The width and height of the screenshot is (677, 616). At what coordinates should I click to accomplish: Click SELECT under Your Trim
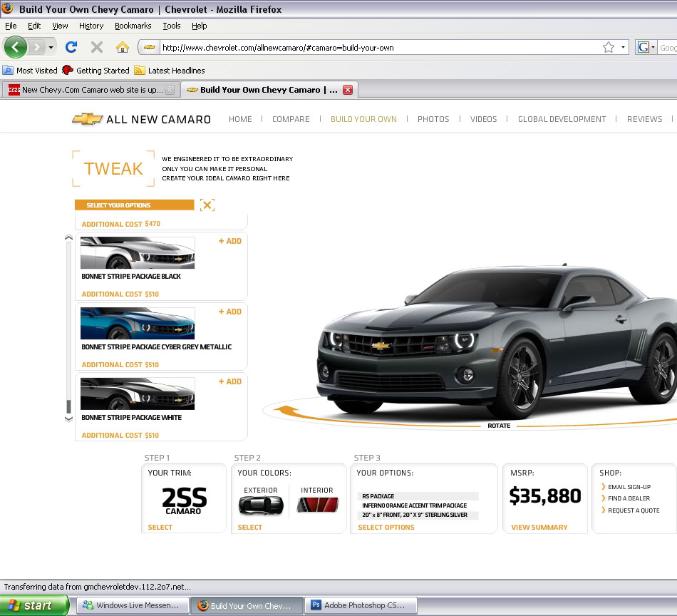coord(160,527)
